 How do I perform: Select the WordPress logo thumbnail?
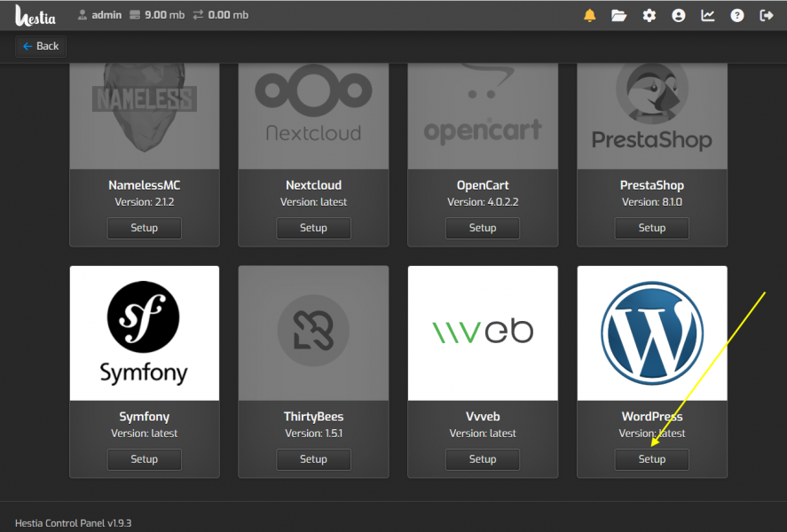652,332
